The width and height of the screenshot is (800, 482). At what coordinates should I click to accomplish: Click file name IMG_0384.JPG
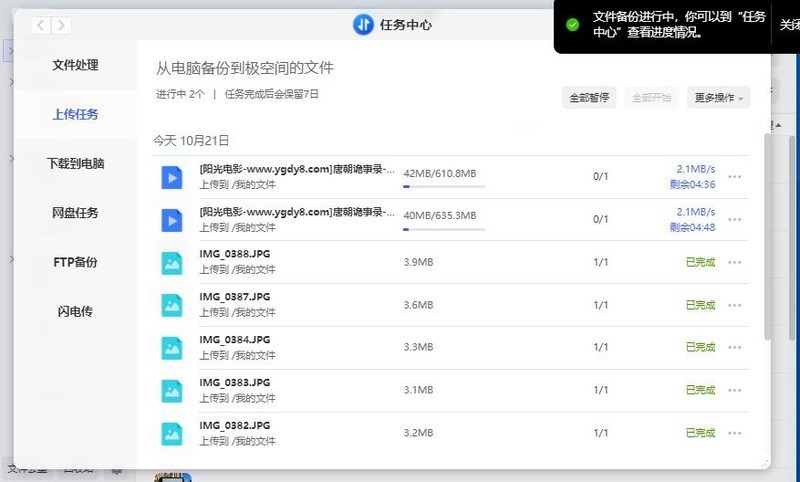235,340
